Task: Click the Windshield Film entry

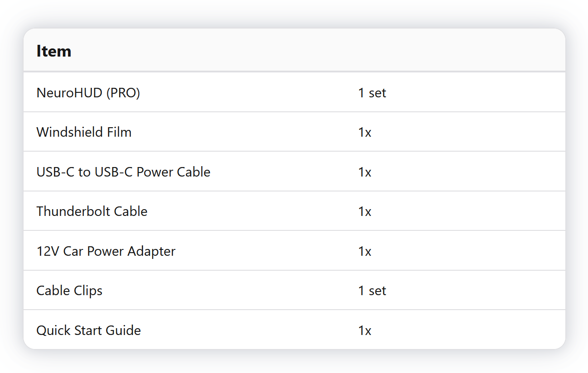Action: pyautogui.click(x=84, y=132)
